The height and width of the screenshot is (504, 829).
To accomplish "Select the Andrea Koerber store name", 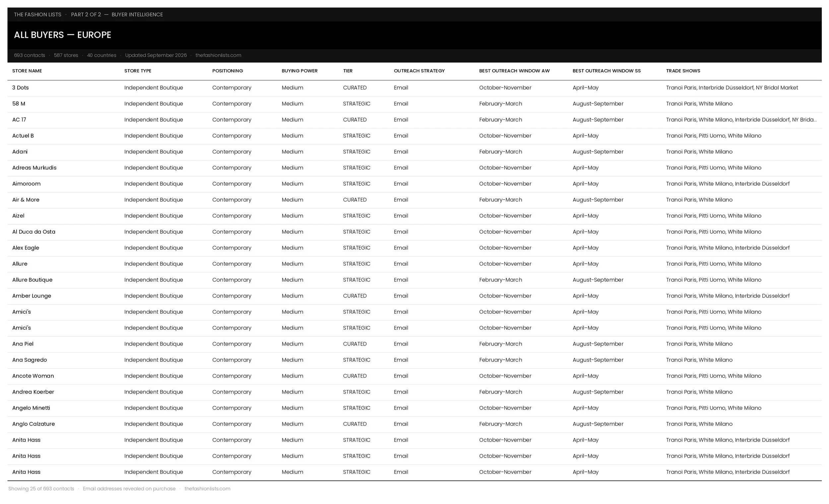I will (x=33, y=392).
